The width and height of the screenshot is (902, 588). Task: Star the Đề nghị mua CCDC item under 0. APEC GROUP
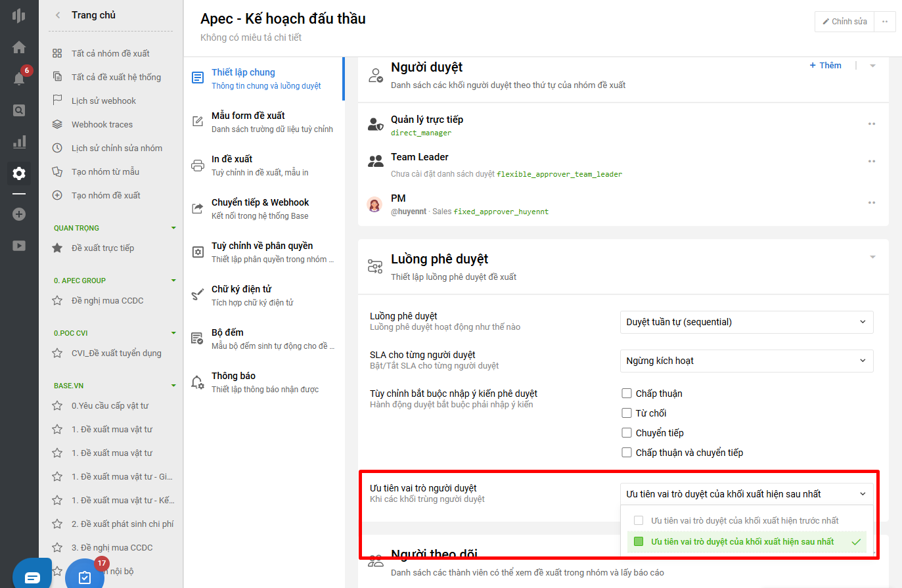click(x=57, y=300)
